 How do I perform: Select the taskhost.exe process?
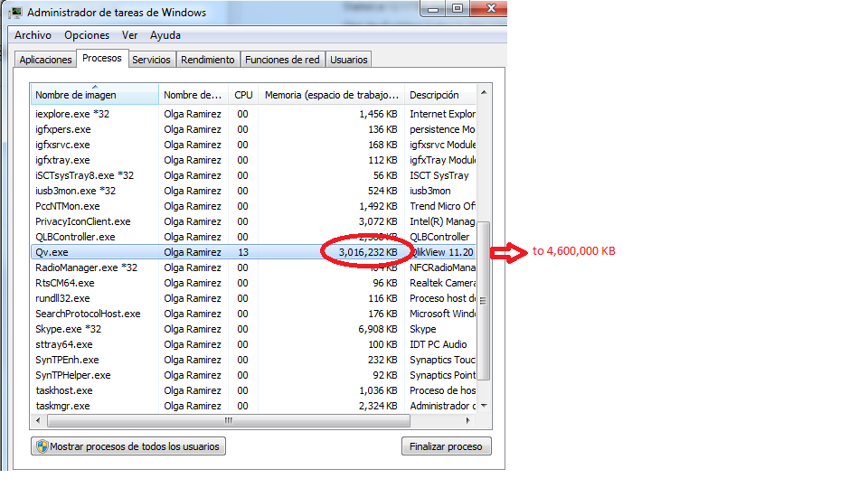coord(253,390)
